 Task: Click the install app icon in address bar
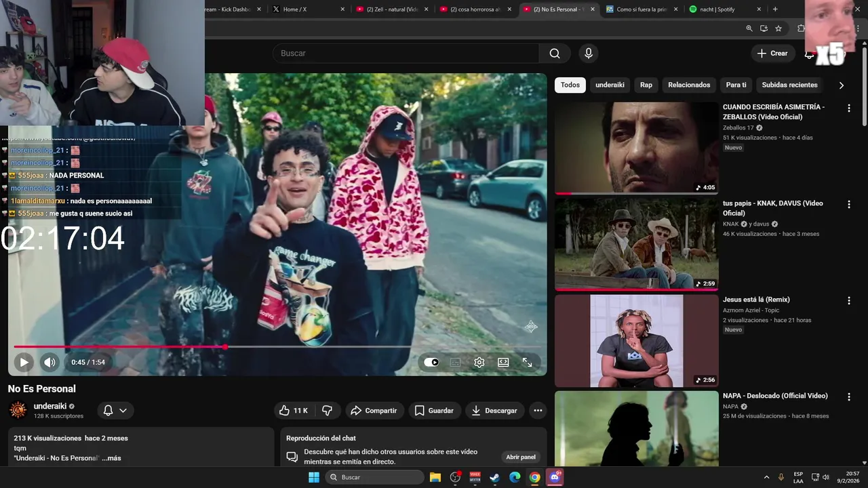(764, 28)
